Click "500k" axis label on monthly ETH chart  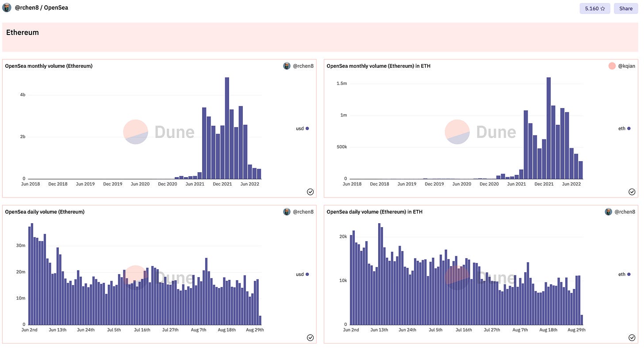click(x=342, y=147)
